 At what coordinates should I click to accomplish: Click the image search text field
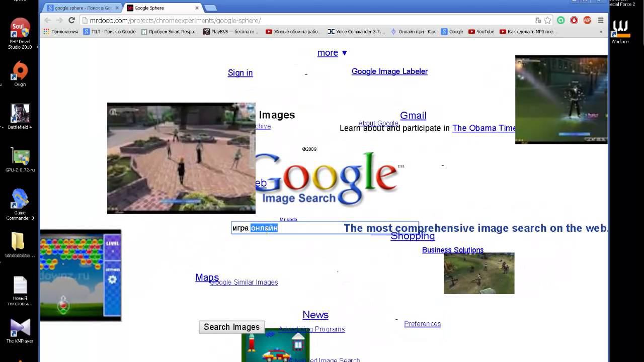pyautogui.click(x=325, y=228)
